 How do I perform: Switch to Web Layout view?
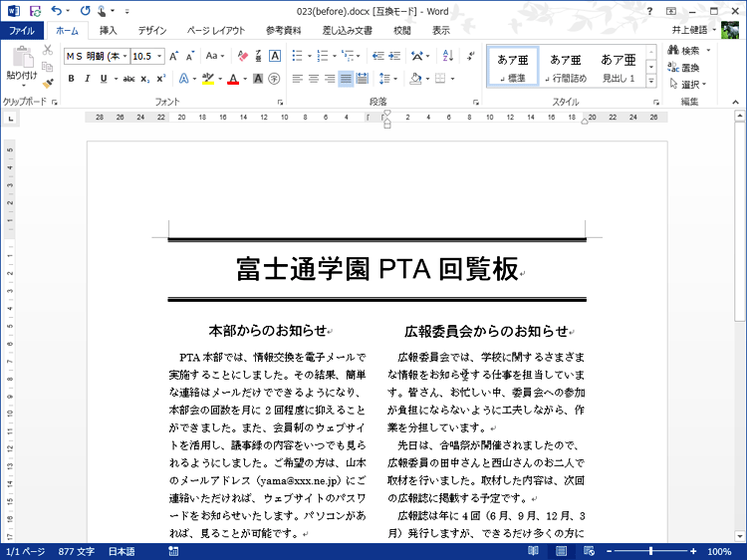click(x=590, y=551)
